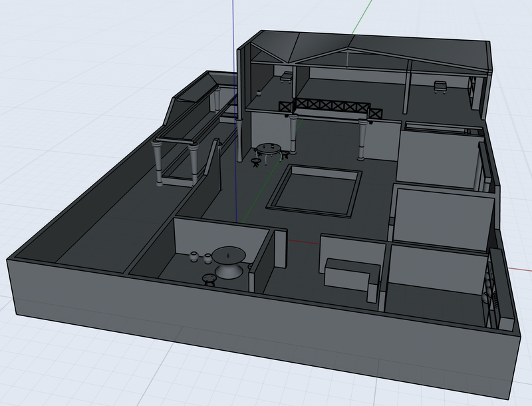Select the small stool in front of the mushroom table
Screen dimensions: 532x406
pos(209,279)
